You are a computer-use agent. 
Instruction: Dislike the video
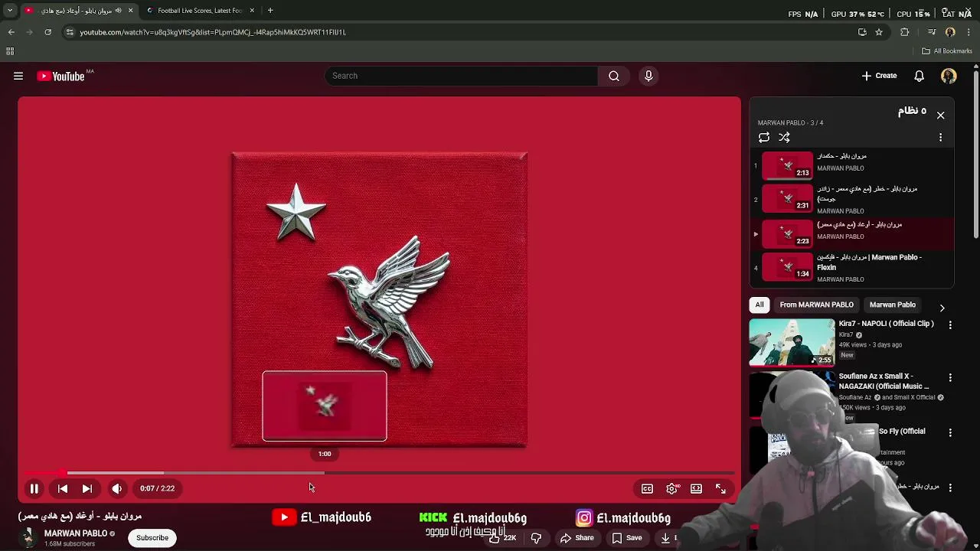[536, 538]
